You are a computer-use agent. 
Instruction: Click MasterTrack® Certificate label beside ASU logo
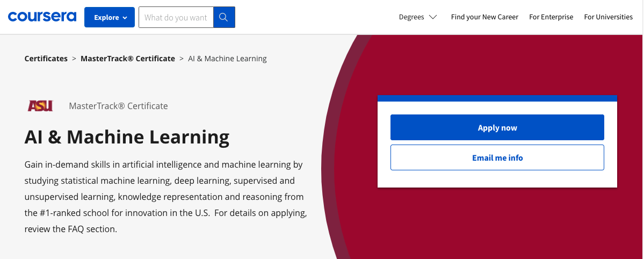coord(118,106)
